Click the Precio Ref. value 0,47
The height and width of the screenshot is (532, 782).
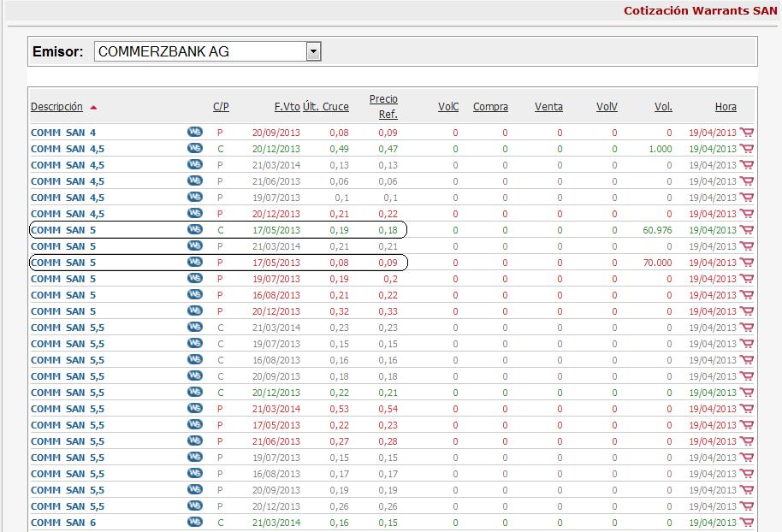[x=388, y=149]
